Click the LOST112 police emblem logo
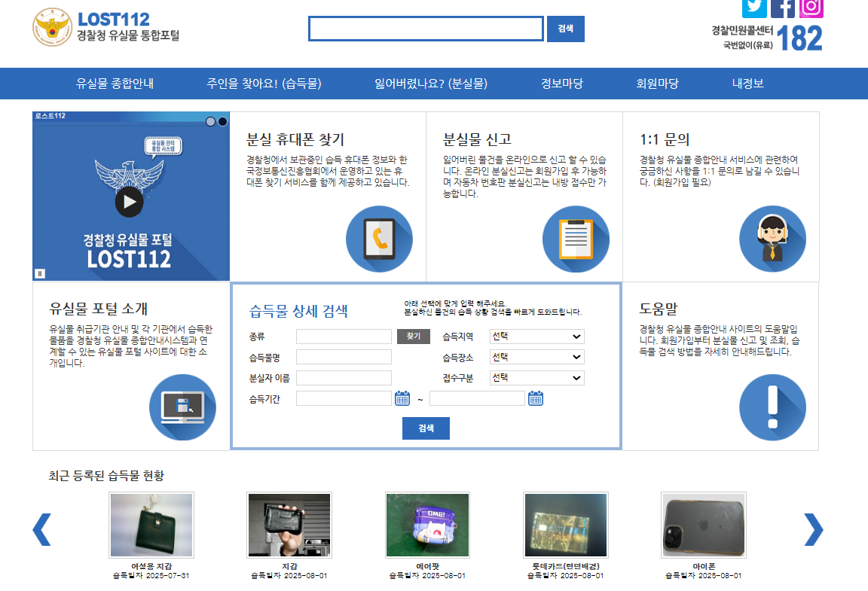 (52, 27)
